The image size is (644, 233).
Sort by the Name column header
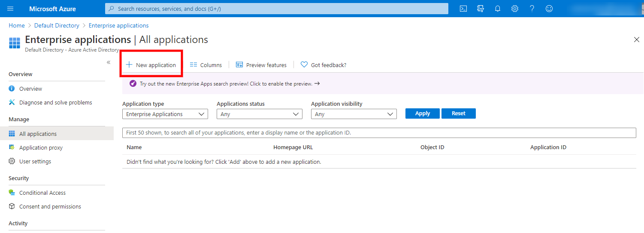[134, 147]
